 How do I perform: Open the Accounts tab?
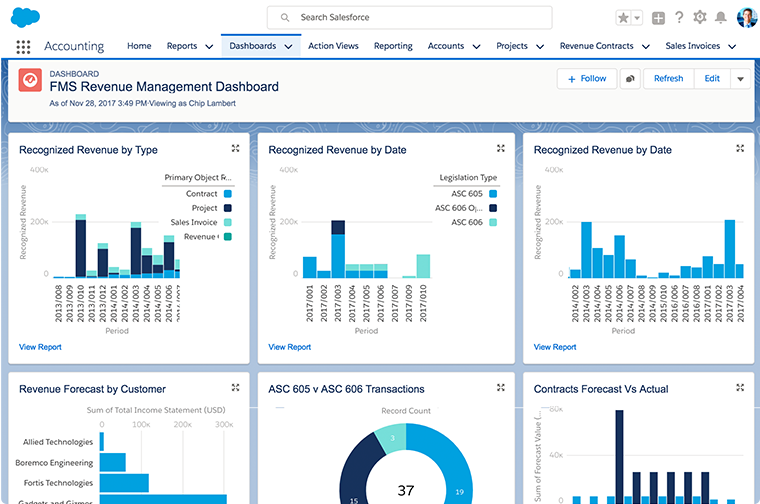(x=445, y=46)
